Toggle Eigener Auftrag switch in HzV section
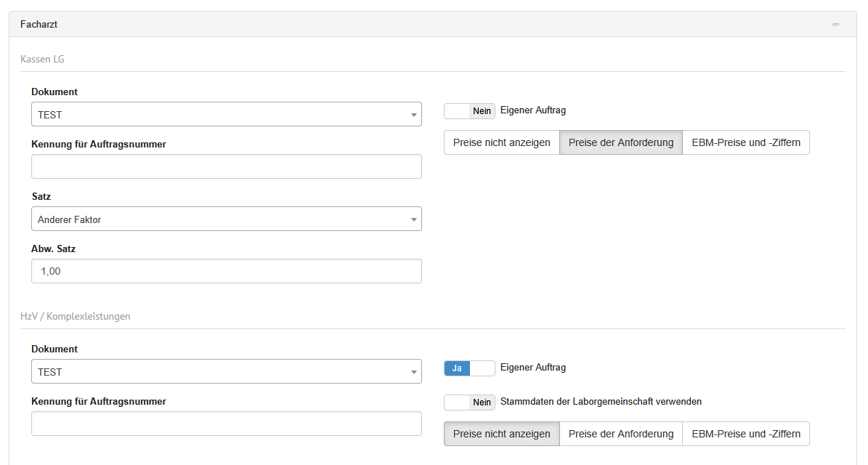Screen dimensions: 868x465 pyautogui.click(x=469, y=368)
